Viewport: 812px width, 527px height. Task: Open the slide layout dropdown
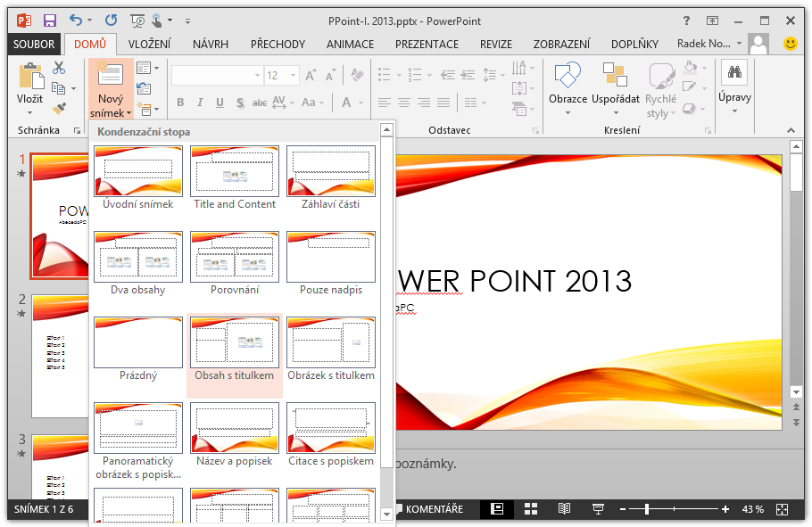point(147,68)
